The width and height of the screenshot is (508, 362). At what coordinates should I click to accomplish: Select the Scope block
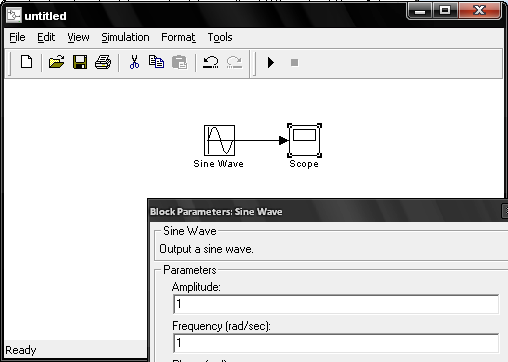(304, 140)
